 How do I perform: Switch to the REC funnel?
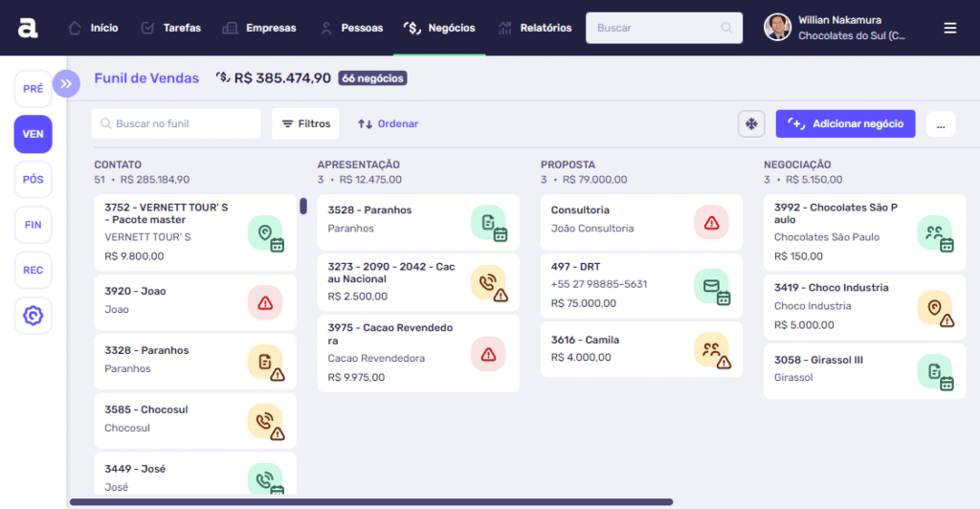33,271
